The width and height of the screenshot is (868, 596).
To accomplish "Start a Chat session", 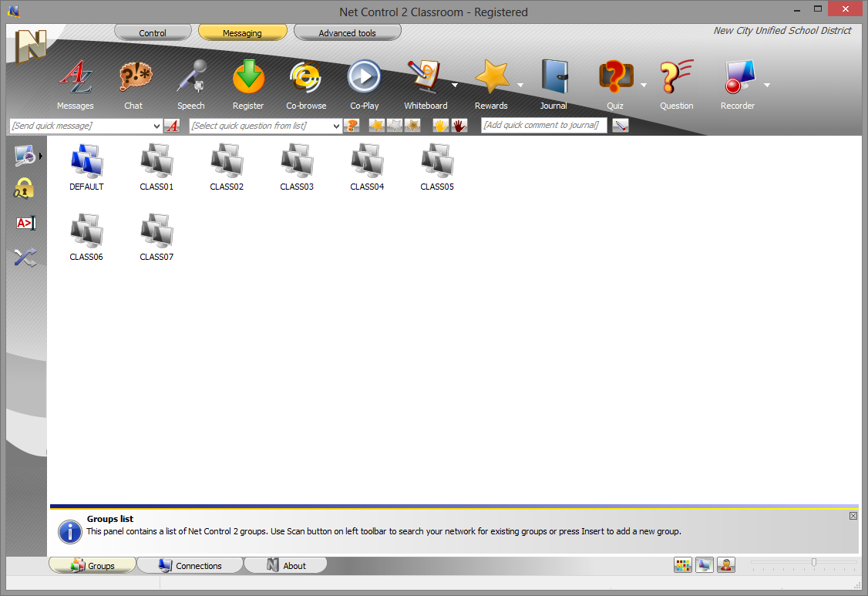I will (134, 85).
